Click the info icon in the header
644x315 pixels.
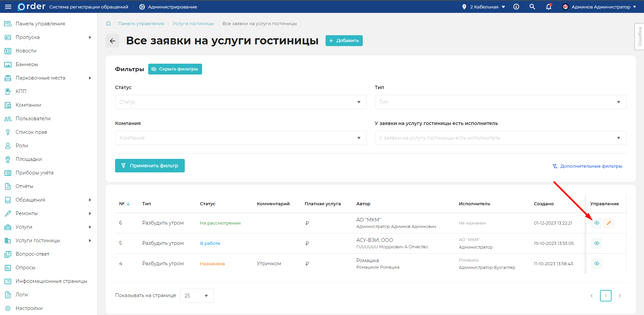pyautogui.click(x=516, y=6)
